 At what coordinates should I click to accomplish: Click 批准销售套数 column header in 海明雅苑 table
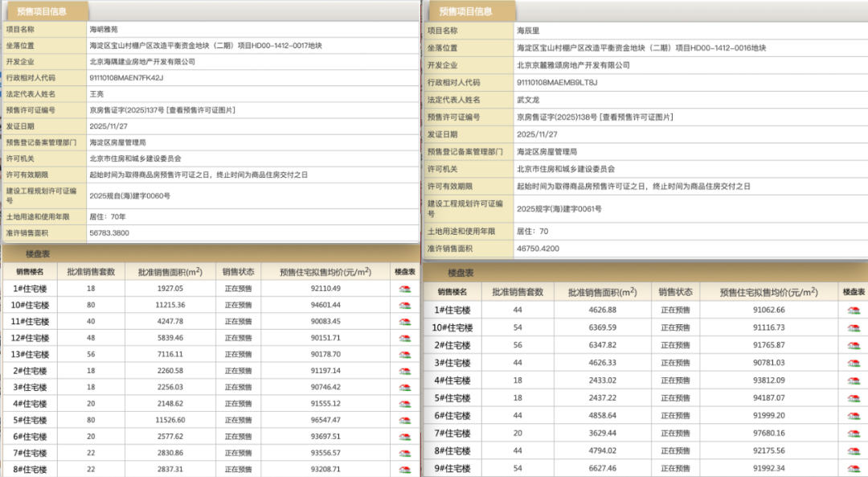click(x=91, y=272)
